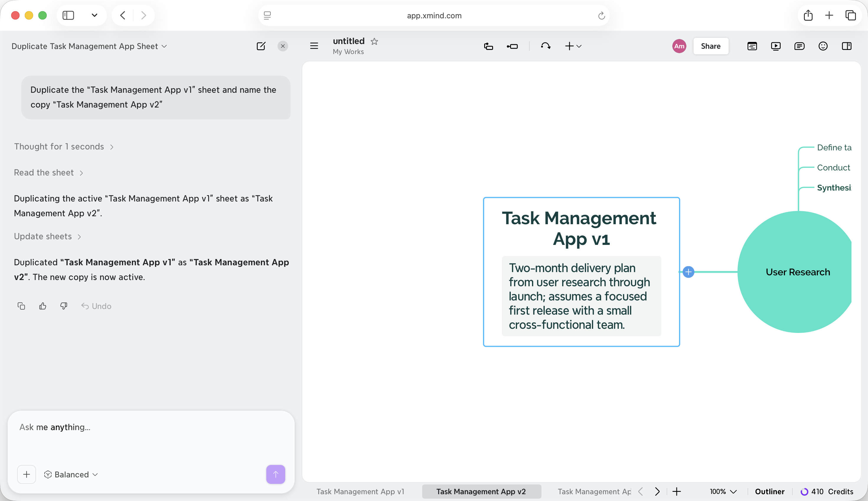The image size is (868, 501).
Task: Give thumbs down to response
Action: click(63, 306)
